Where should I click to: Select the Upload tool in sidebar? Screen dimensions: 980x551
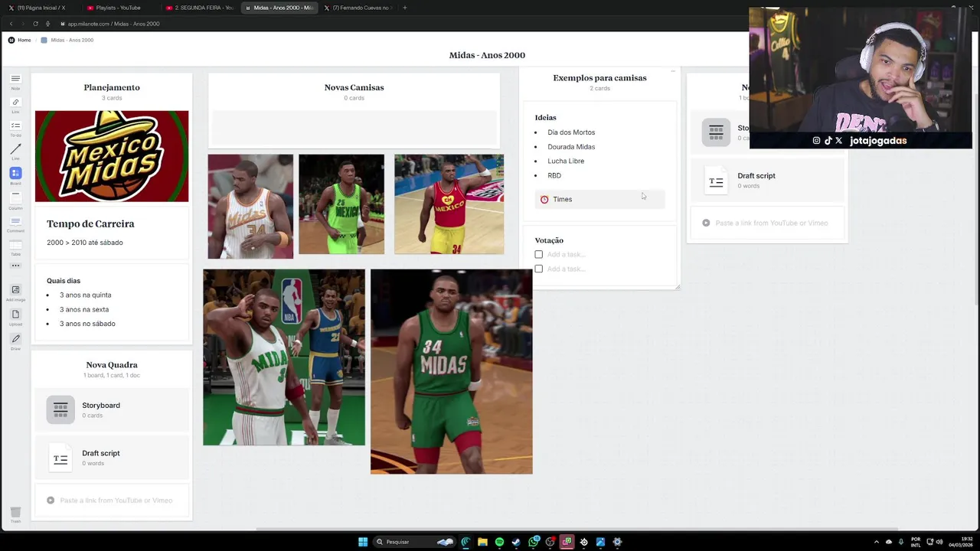coord(15,317)
